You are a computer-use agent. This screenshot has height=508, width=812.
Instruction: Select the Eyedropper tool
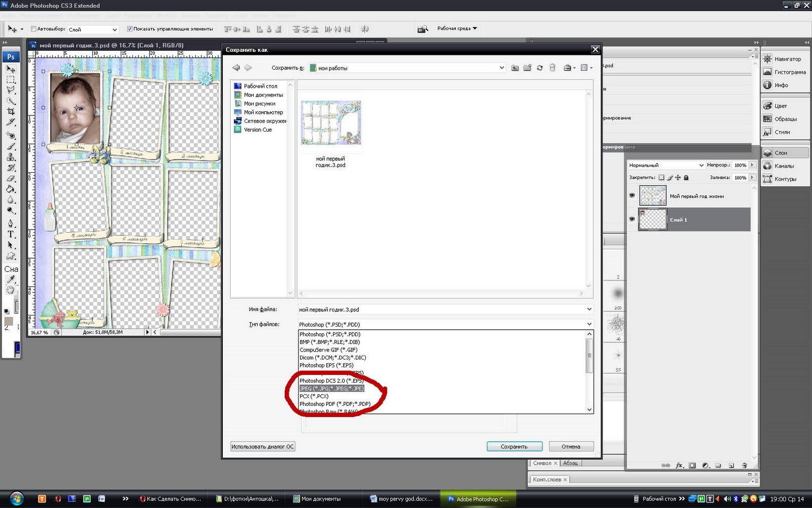point(11,279)
